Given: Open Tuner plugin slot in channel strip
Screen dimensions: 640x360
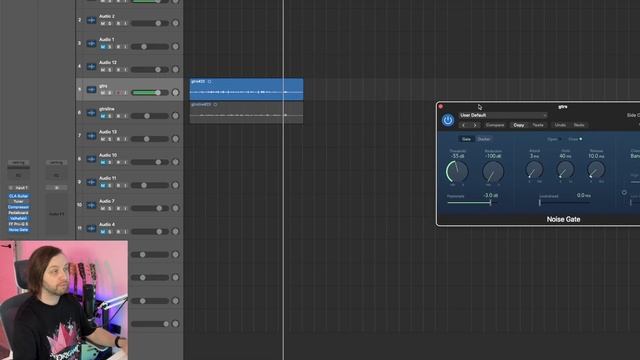Looking at the screenshot, I should 18,202.
